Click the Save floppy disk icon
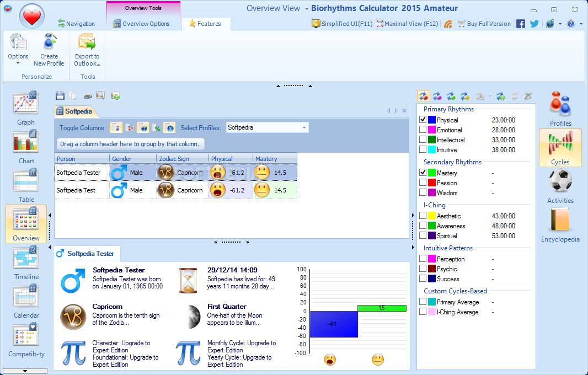The height and width of the screenshot is (375, 588). pyautogui.click(x=60, y=95)
